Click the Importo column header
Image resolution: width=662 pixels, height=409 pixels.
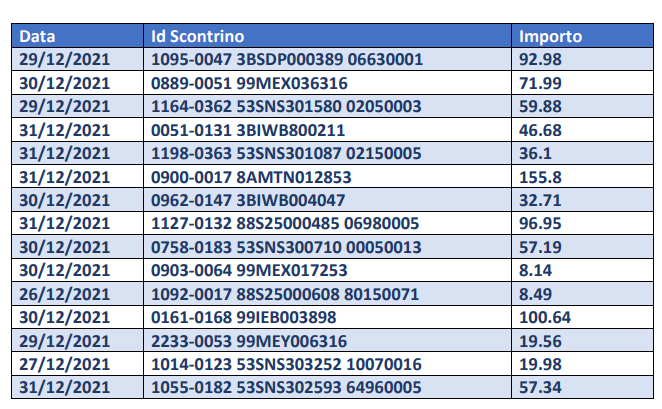(x=550, y=37)
